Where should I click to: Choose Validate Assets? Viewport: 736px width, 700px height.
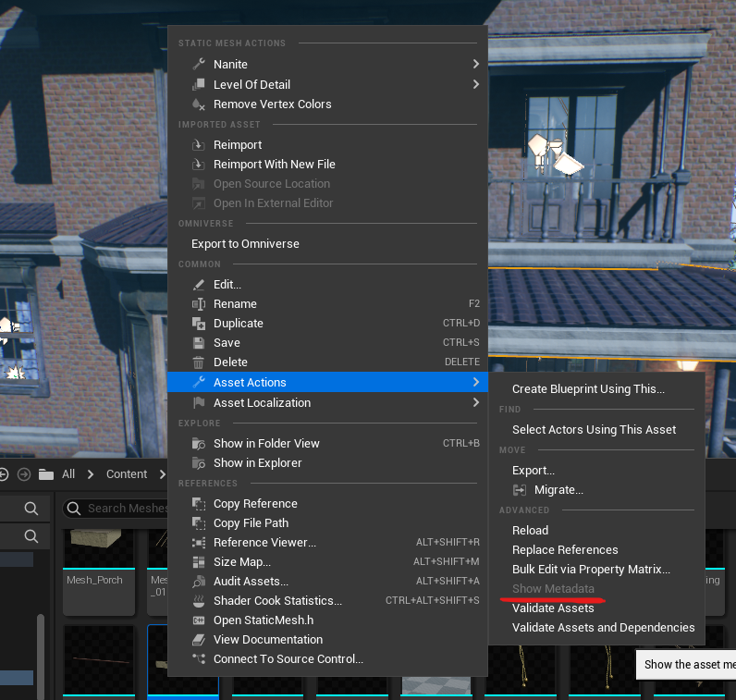tap(596, 608)
